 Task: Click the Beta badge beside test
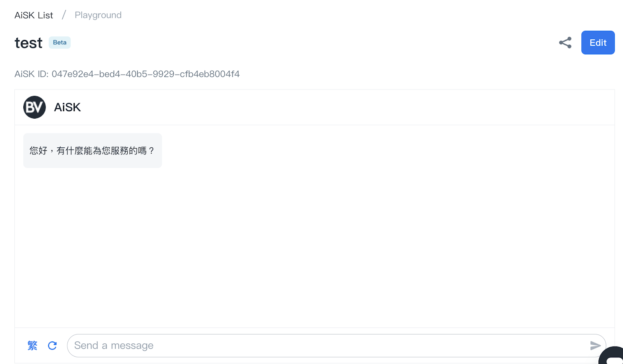[60, 42]
